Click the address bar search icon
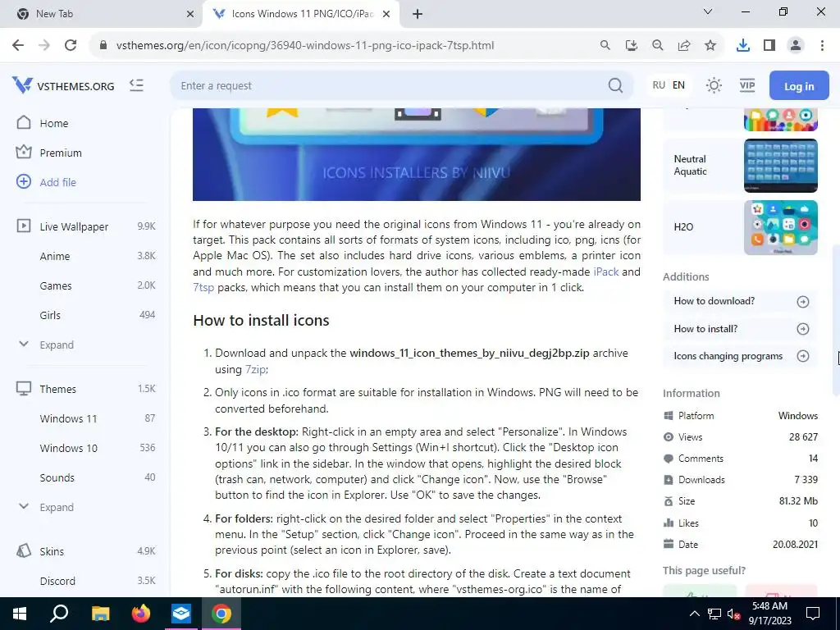 [605, 45]
